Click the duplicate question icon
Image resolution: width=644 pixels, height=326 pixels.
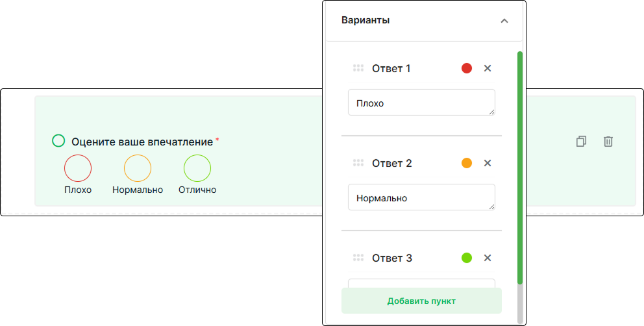(x=581, y=142)
